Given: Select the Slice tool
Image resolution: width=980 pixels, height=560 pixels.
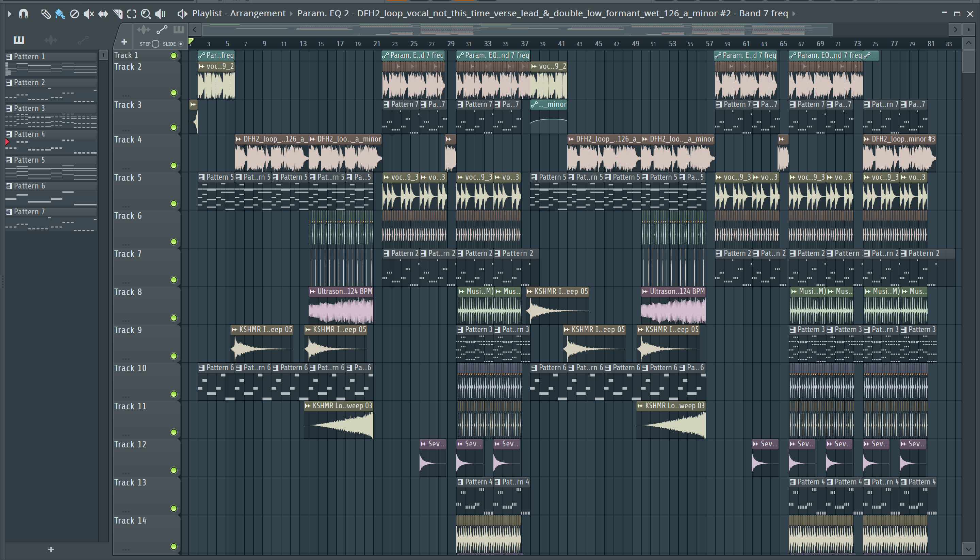Looking at the screenshot, I should [118, 14].
